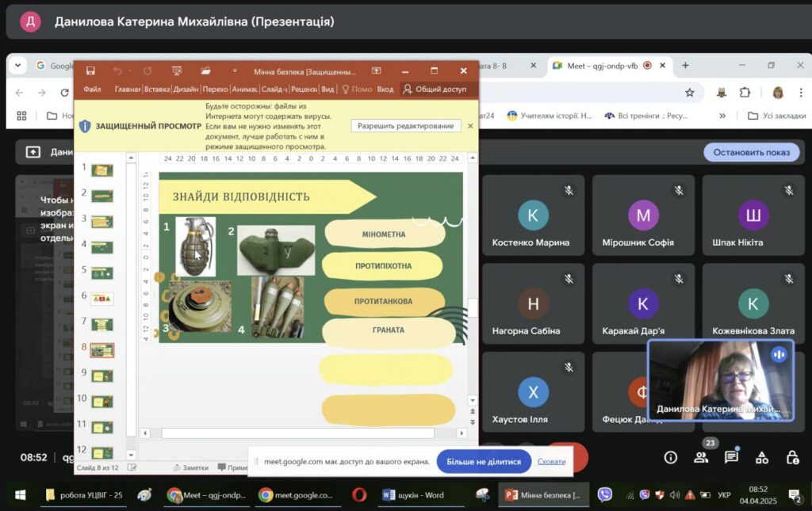
Task: Open a new Chrome tab
Action: tap(685, 66)
